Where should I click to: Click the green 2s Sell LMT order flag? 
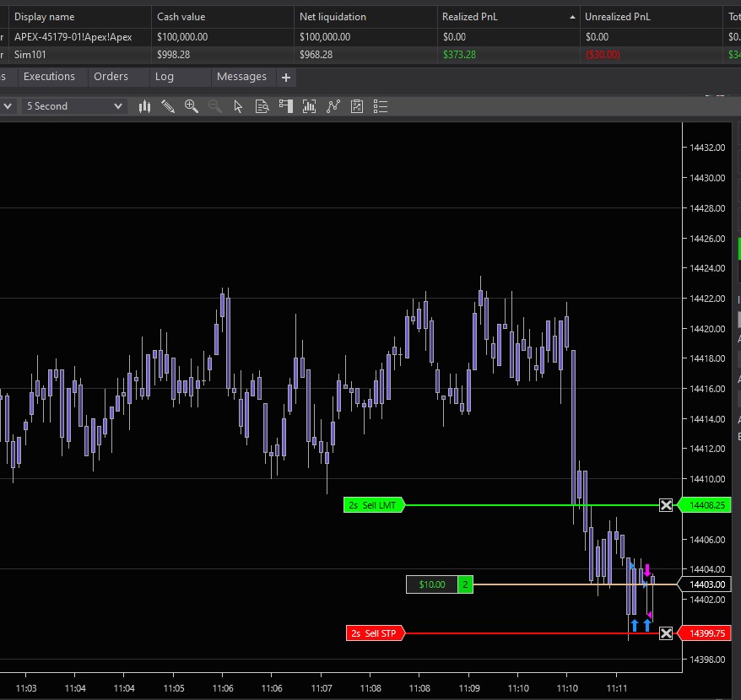tap(374, 505)
